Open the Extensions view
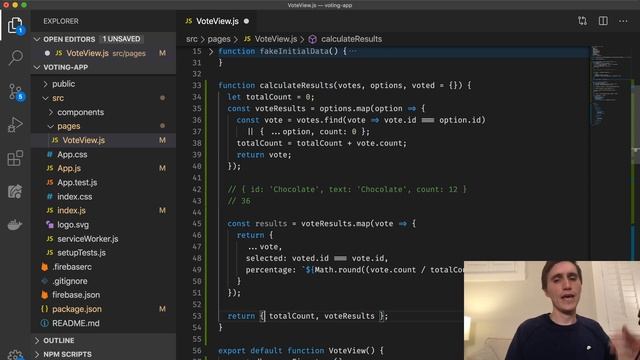 coord(15,158)
